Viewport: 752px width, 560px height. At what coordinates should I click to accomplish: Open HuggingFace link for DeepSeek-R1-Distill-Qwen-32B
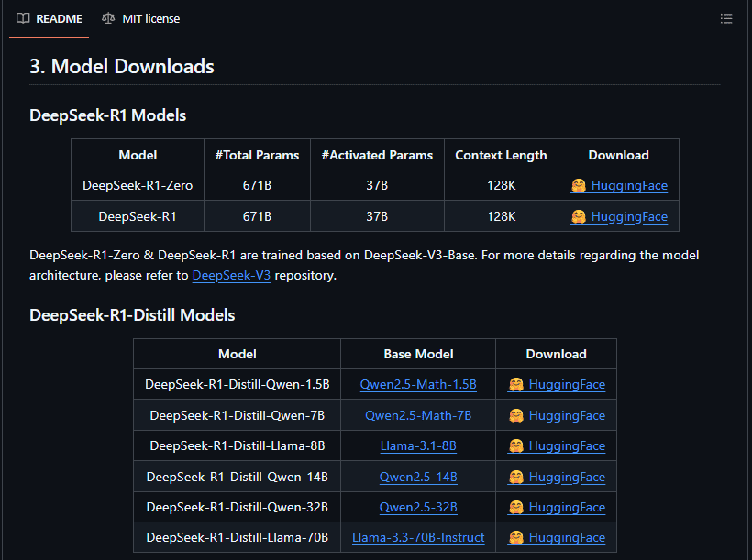click(x=557, y=507)
